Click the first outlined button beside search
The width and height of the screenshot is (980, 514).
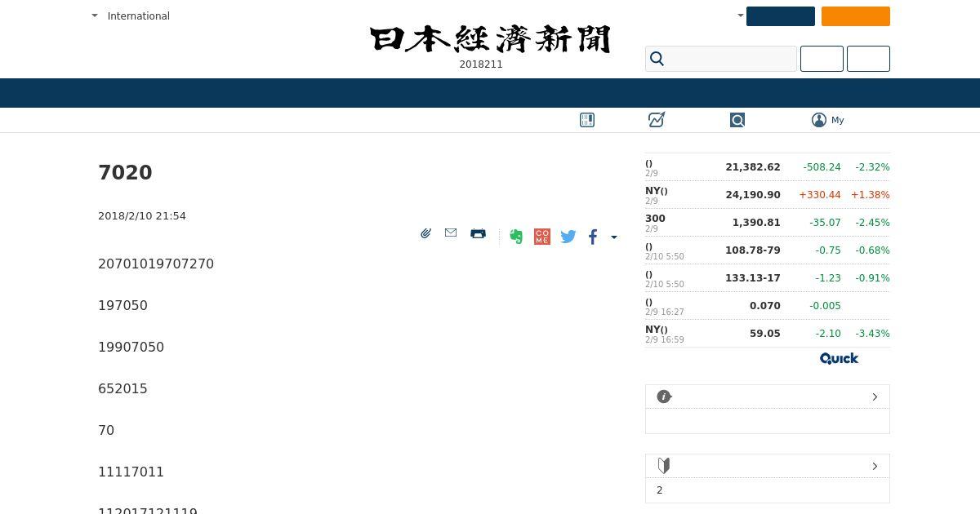[x=822, y=59]
